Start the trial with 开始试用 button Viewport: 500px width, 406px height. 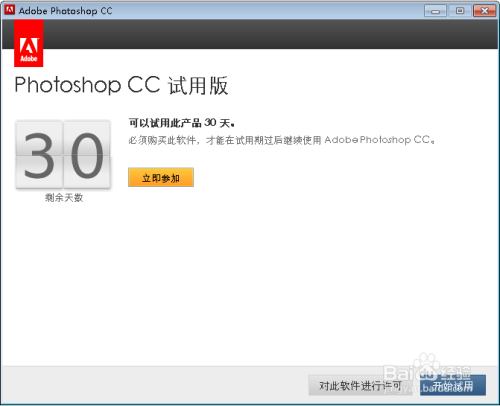click(453, 385)
